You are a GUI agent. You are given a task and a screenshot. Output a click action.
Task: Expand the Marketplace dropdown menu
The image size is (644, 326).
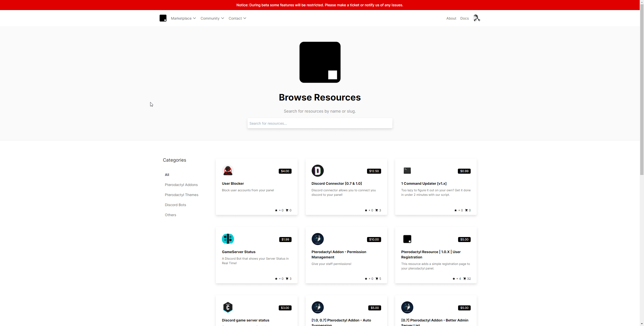pos(183,18)
